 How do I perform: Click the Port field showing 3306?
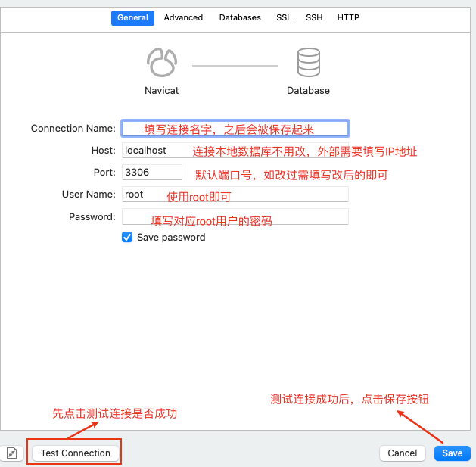coord(151,172)
